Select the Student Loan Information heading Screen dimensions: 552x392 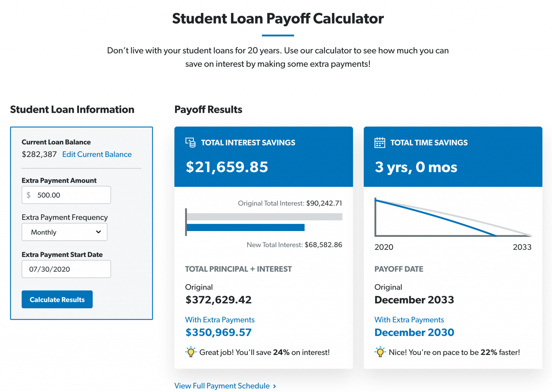(72, 110)
